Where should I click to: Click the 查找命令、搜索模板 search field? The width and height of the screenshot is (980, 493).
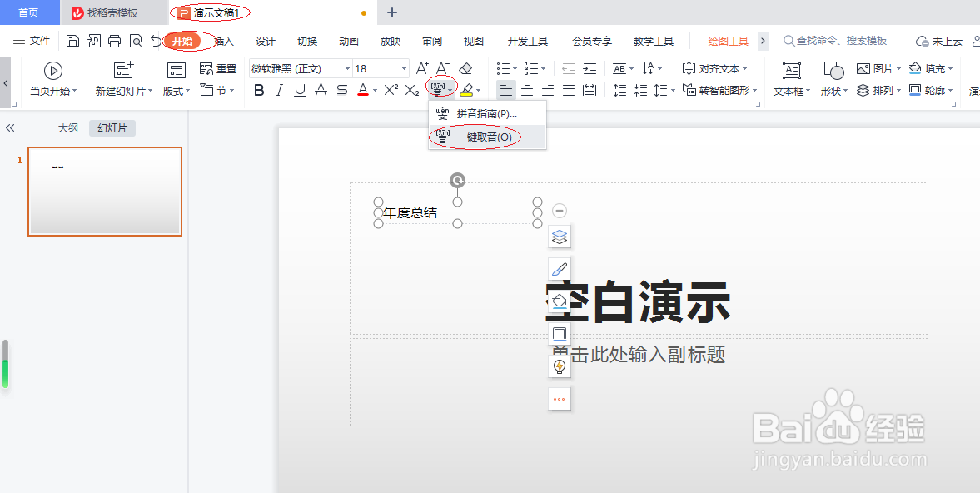[835, 42]
